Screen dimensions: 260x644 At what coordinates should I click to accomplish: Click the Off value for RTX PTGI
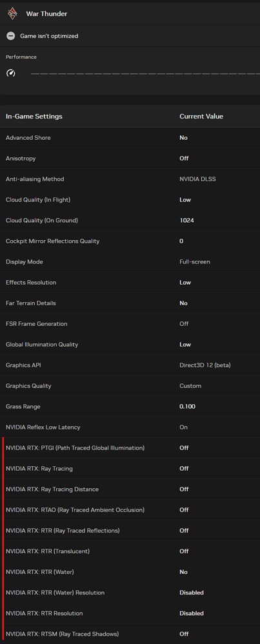pos(184,448)
